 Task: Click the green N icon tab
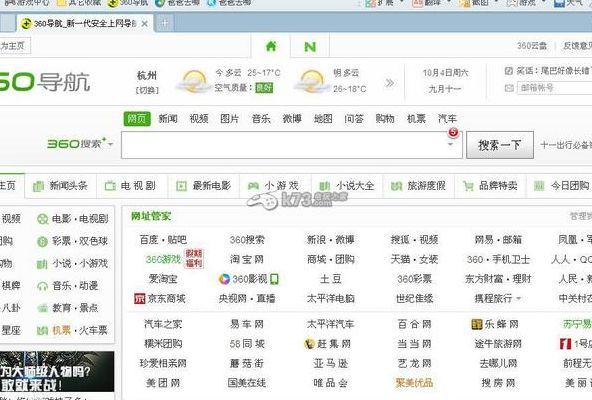click(x=310, y=46)
